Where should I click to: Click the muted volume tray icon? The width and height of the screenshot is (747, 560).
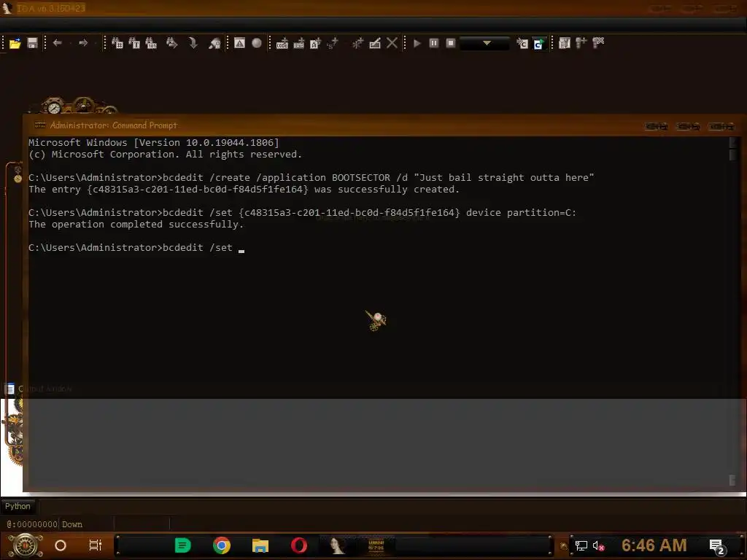click(x=598, y=545)
